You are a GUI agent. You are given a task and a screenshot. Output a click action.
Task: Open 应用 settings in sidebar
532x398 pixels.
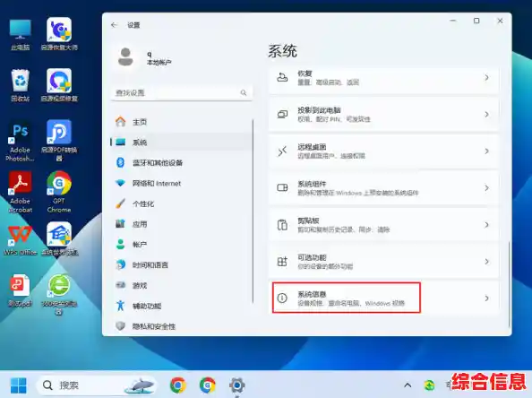tap(182, 224)
